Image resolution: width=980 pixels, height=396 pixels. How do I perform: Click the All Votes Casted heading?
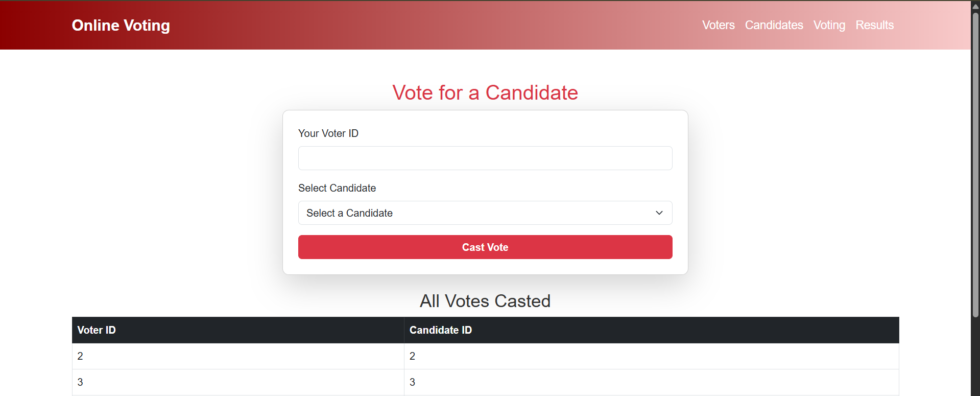tap(485, 301)
